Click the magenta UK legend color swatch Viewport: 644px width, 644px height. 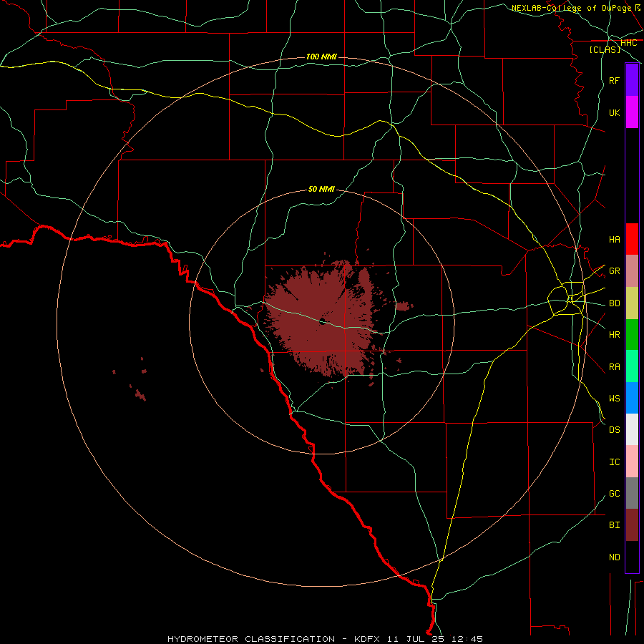pyautogui.click(x=632, y=112)
